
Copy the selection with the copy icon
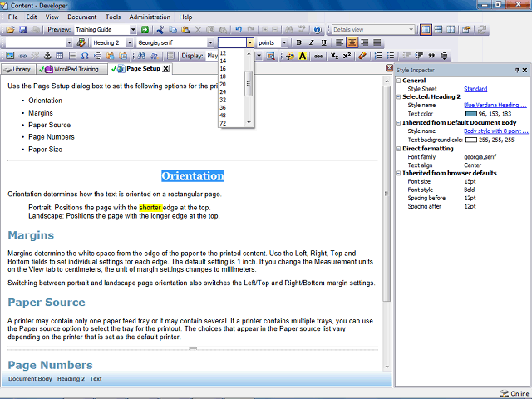click(x=173, y=30)
